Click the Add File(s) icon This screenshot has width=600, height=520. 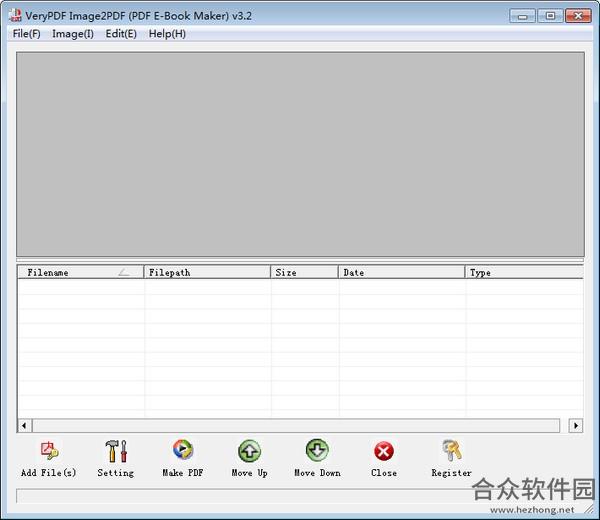[49, 451]
